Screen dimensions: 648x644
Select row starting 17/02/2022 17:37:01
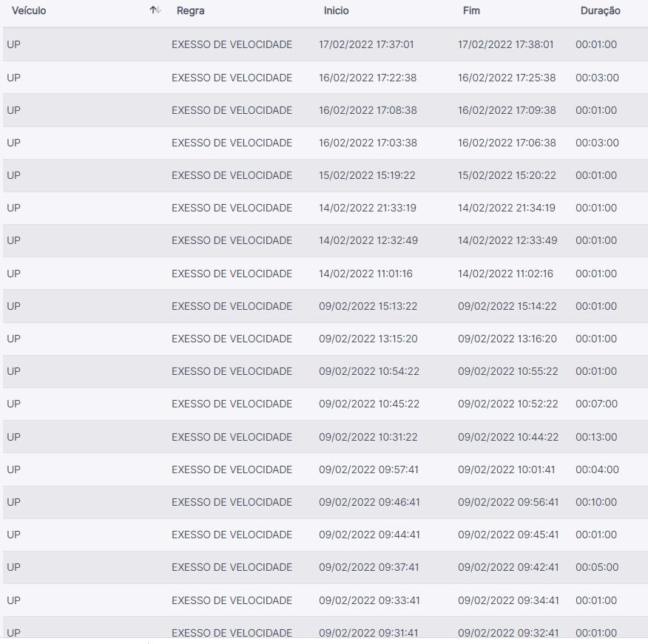tap(366, 44)
